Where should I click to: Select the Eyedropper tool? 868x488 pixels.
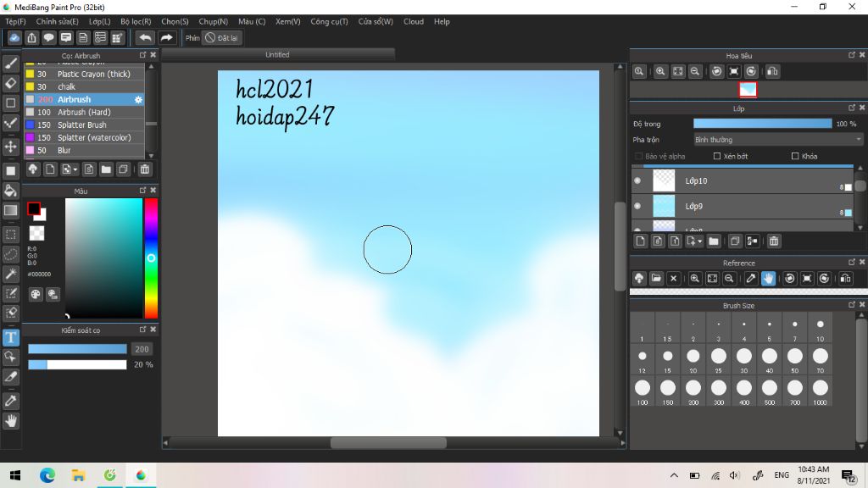click(x=10, y=401)
